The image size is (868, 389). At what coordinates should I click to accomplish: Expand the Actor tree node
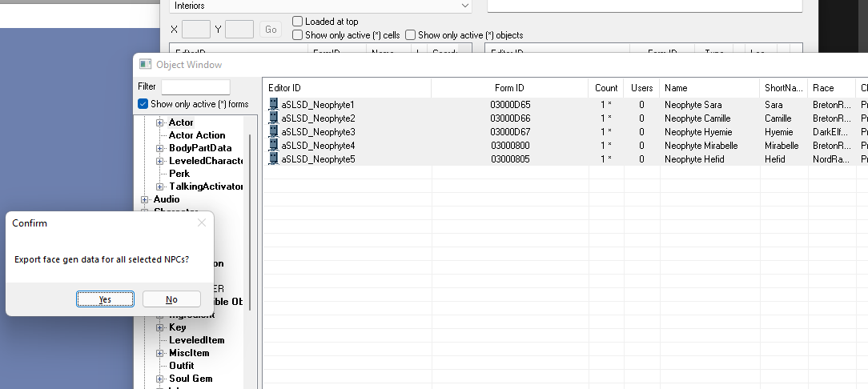point(159,122)
